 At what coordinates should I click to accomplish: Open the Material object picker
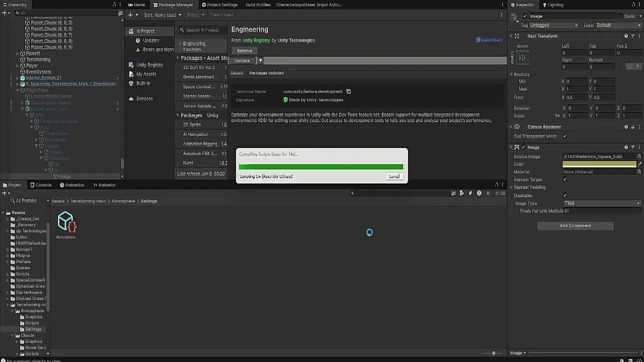click(x=639, y=171)
